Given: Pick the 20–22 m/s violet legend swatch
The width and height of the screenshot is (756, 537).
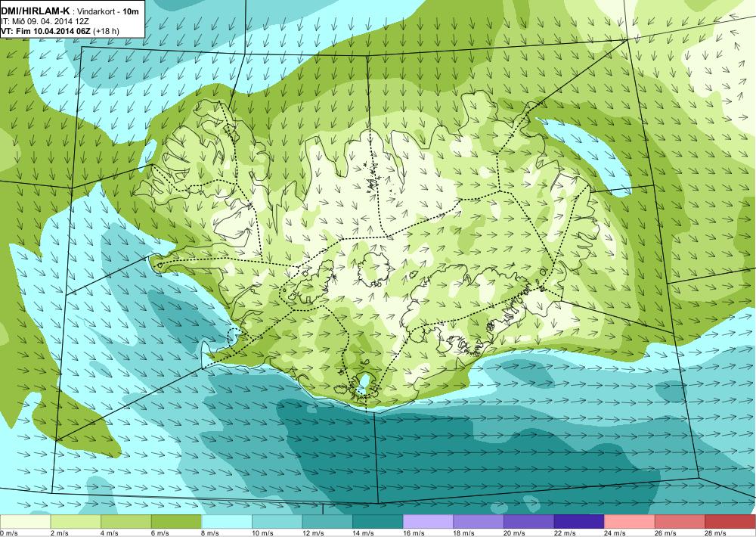Looking at the screenshot, I should (529, 522).
